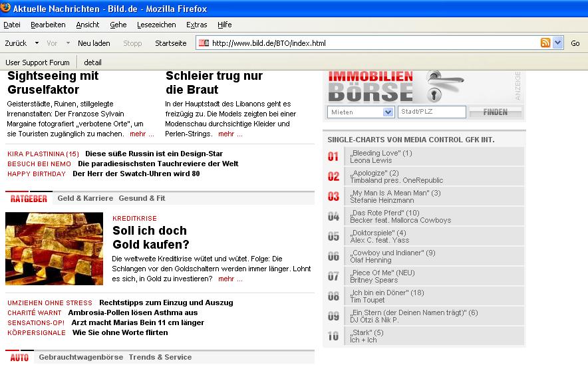Image resolution: width=588 pixels, height=365 pixels.
Task: Click the KREDITKRISE category label
Action: (x=134, y=219)
